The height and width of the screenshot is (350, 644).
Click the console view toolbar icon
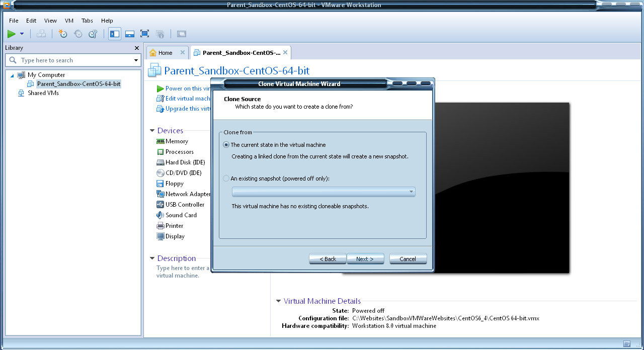[x=182, y=34]
